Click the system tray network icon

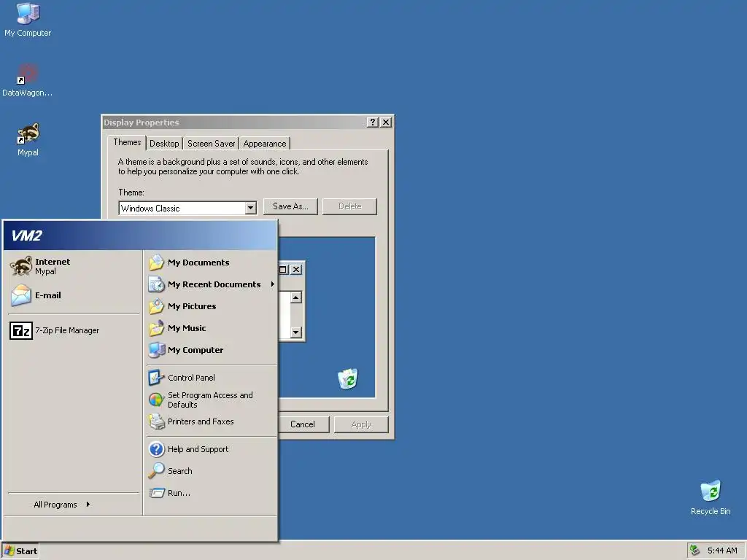point(695,551)
